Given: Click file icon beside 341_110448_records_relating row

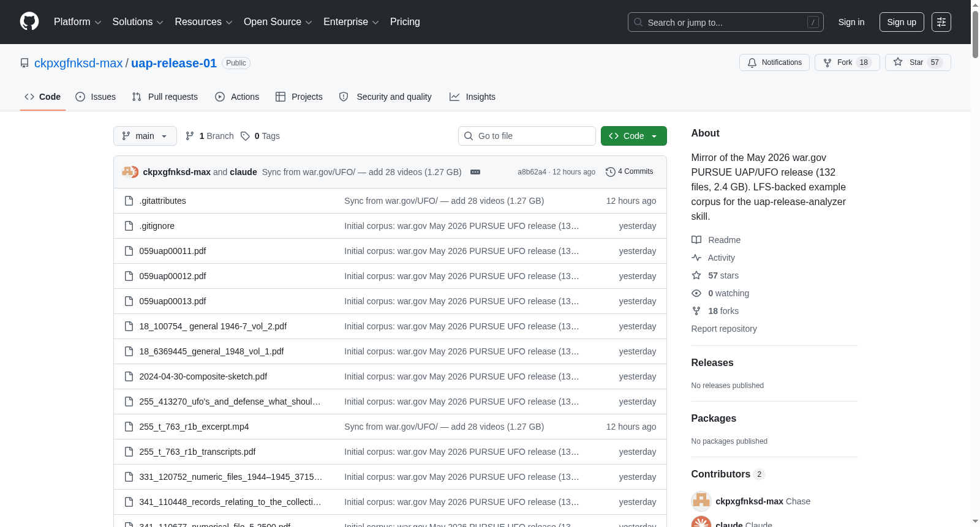Looking at the screenshot, I should 129,502.
